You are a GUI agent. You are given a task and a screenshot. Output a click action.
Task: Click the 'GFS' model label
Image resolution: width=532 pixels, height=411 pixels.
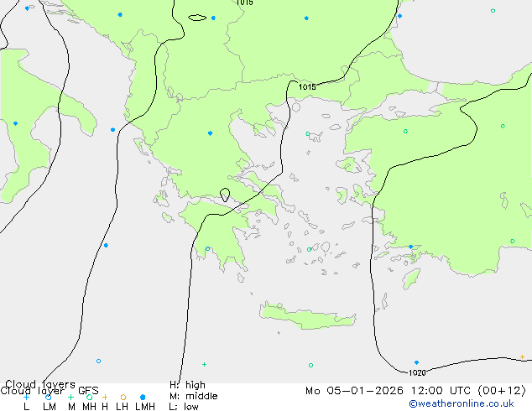88,391
